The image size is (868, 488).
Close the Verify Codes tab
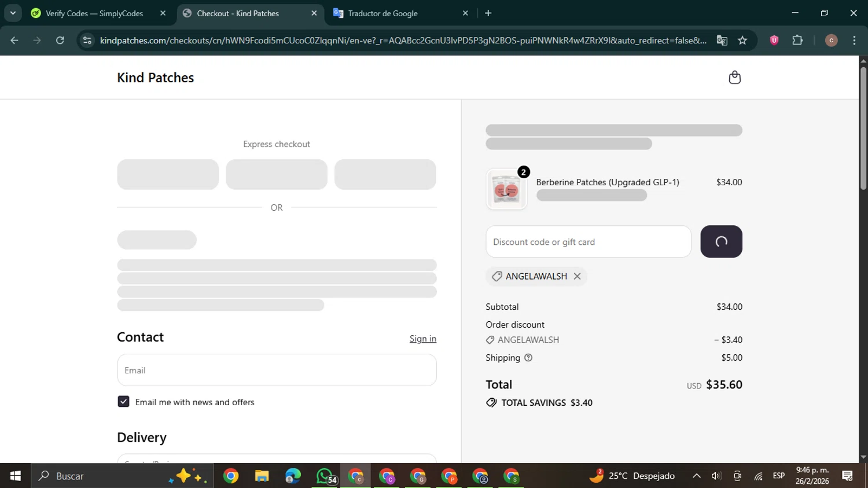click(163, 13)
